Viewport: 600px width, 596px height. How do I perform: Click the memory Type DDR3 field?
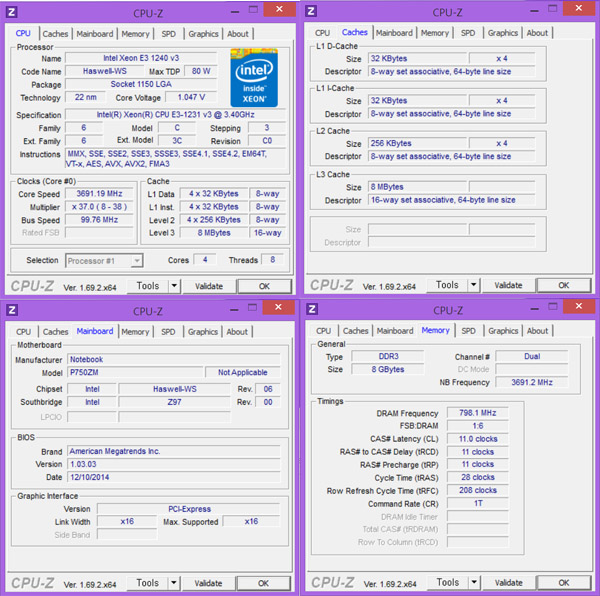[388, 357]
